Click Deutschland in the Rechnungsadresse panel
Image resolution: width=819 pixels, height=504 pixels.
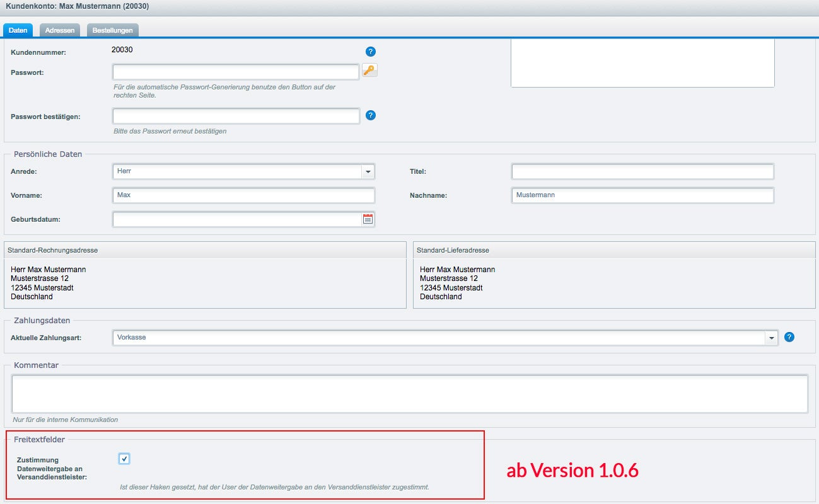click(32, 297)
